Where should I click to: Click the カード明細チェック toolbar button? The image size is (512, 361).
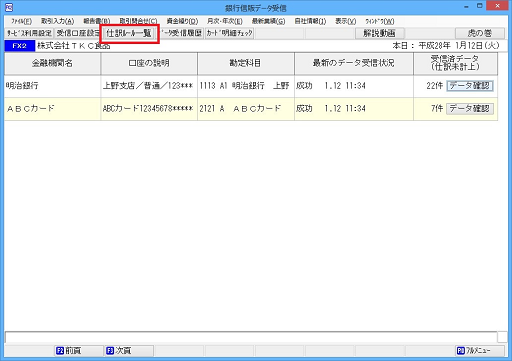click(229, 33)
